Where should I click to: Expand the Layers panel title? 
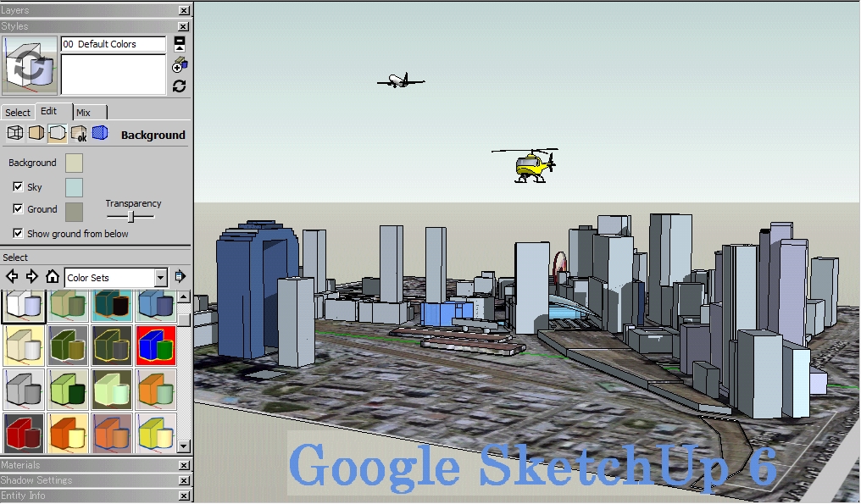pos(14,10)
